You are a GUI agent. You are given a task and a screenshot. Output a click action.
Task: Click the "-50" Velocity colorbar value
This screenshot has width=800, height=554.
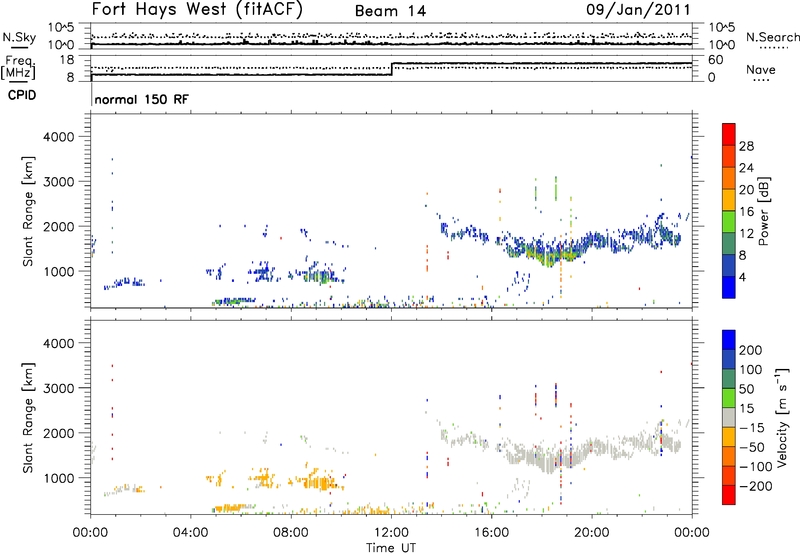click(752, 447)
